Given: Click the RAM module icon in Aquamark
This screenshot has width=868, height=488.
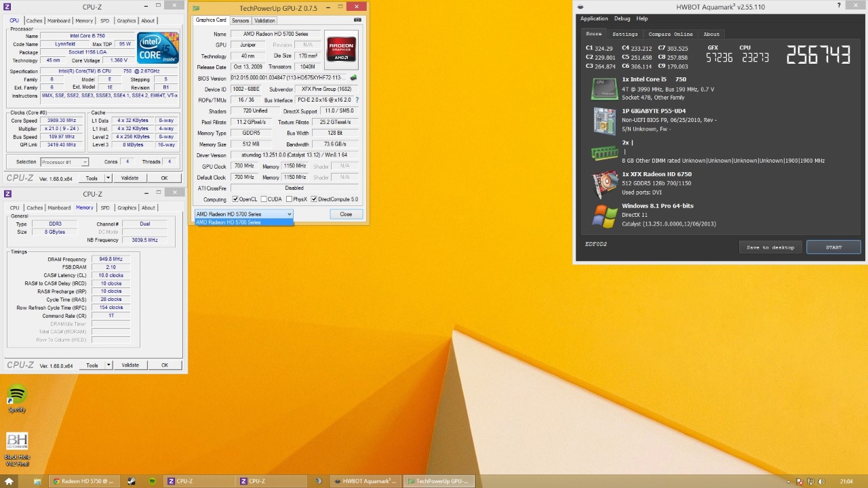Looking at the screenshot, I should pos(604,152).
